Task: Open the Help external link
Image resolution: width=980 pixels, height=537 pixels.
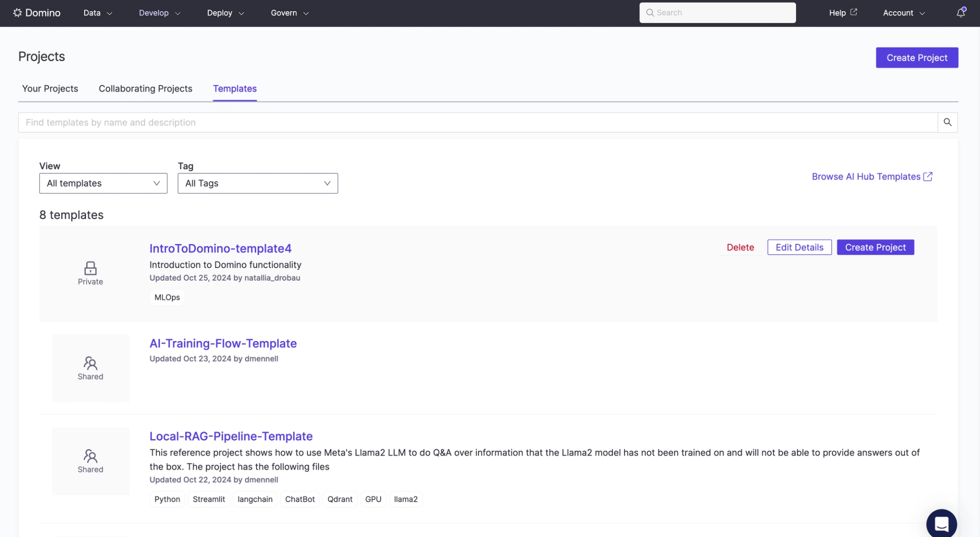Action: [x=843, y=13]
